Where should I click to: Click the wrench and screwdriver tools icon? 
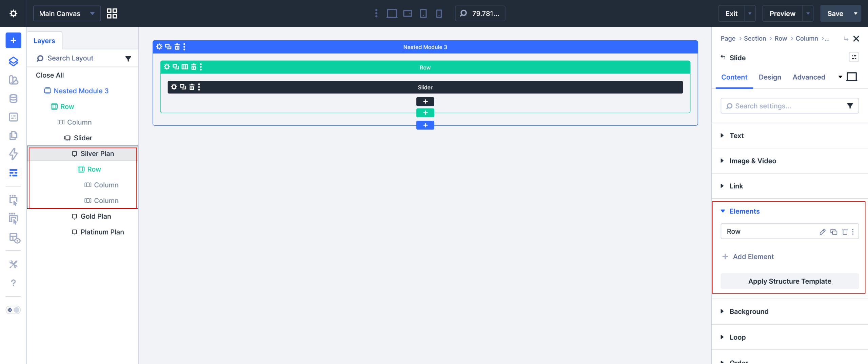[x=14, y=265]
